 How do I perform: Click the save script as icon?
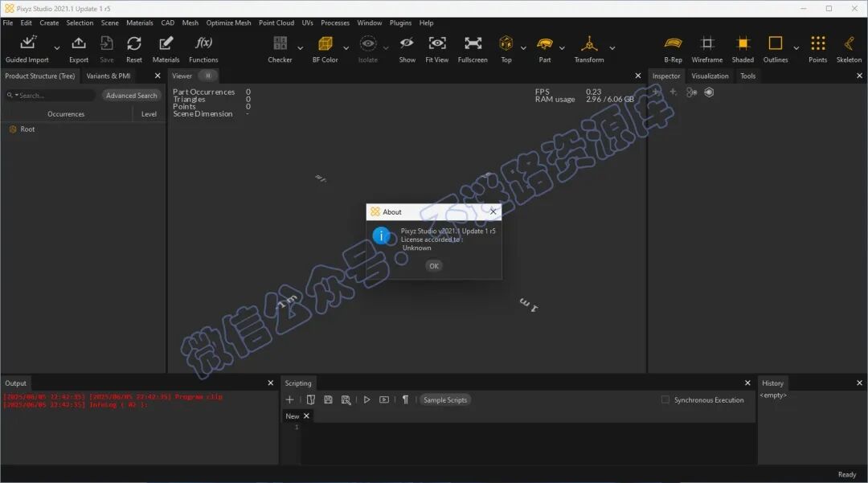[x=346, y=399]
